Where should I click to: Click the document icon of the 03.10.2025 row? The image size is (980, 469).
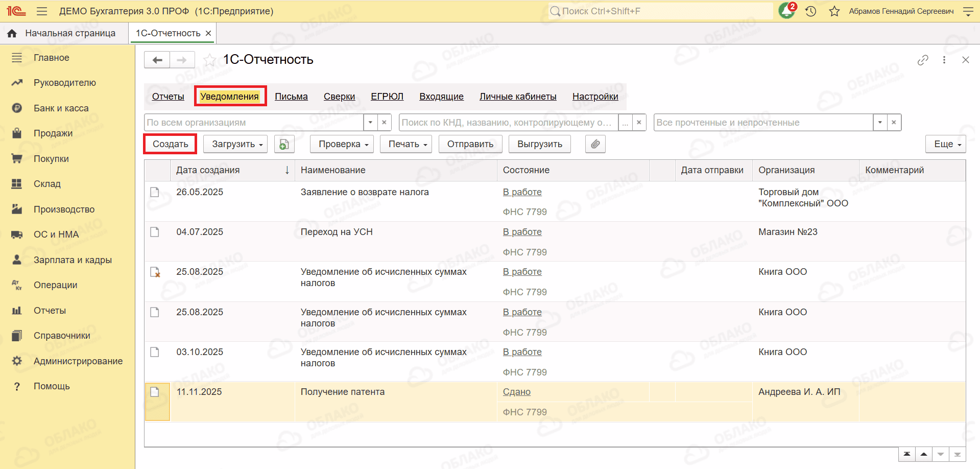click(155, 352)
